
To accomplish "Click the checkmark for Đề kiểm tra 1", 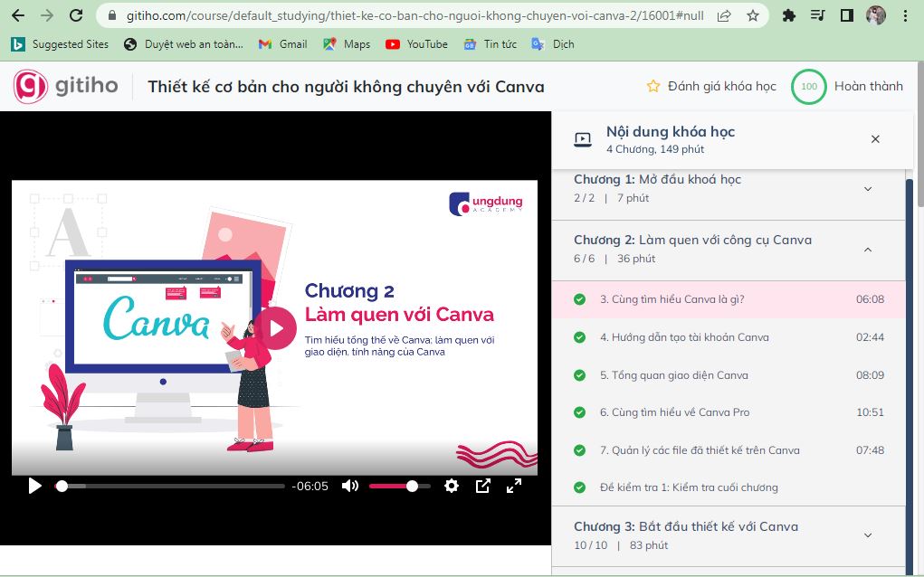I will [580, 487].
